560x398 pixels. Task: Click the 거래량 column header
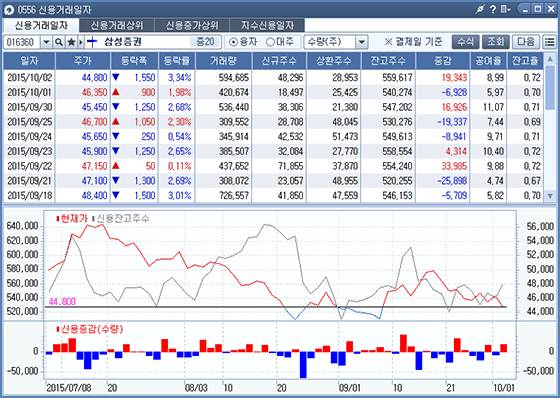(x=224, y=61)
